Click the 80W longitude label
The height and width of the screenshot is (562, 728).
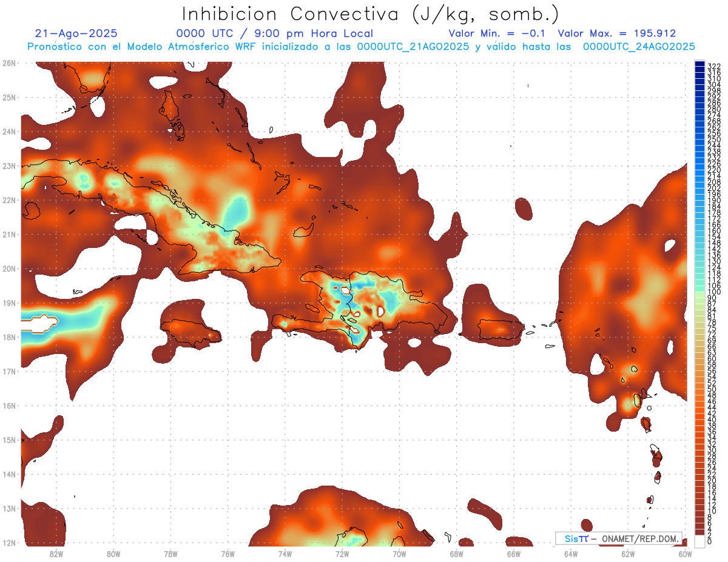coord(113,554)
